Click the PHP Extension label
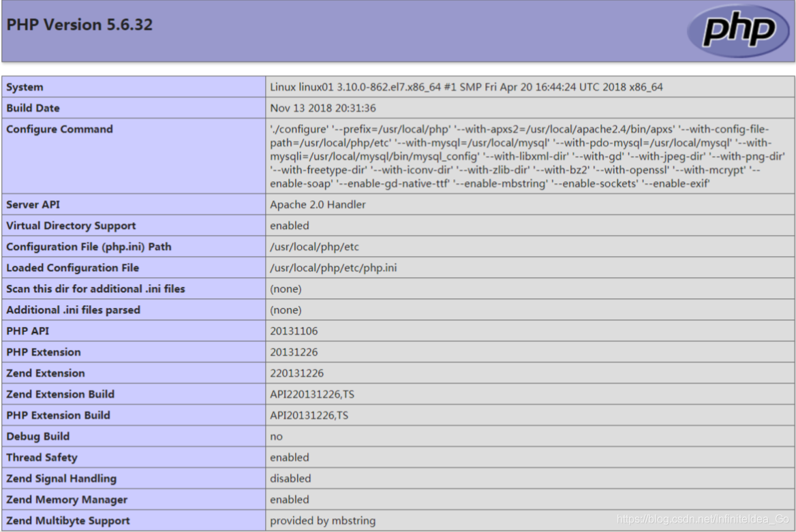Image resolution: width=796 pixels, height=532 pixels. [x=44, y=352]
